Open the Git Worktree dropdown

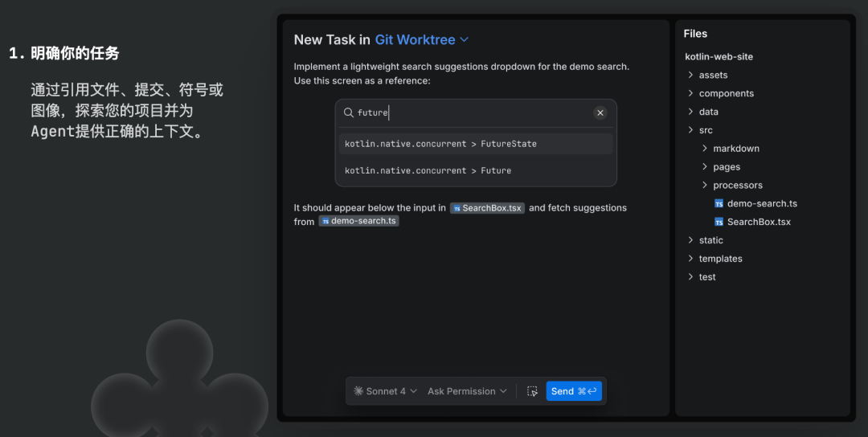coord(421,40)
